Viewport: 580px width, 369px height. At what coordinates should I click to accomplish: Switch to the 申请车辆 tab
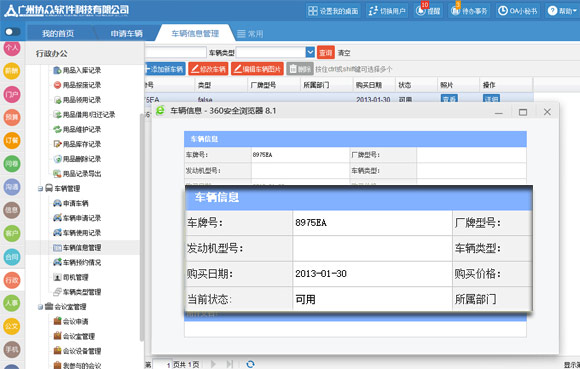[x=126, y=33]
